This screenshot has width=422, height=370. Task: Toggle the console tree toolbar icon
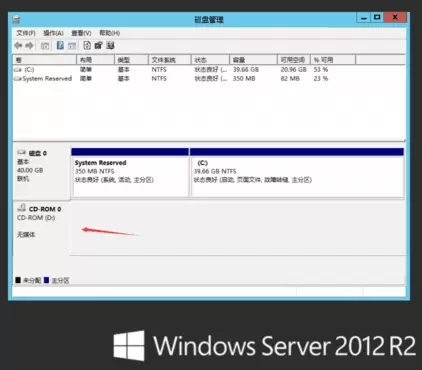[45, 46]
